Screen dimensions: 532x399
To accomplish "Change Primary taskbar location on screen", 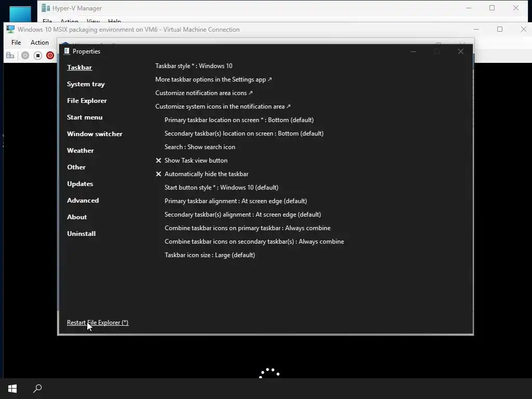I will click(x=239, y=120).
